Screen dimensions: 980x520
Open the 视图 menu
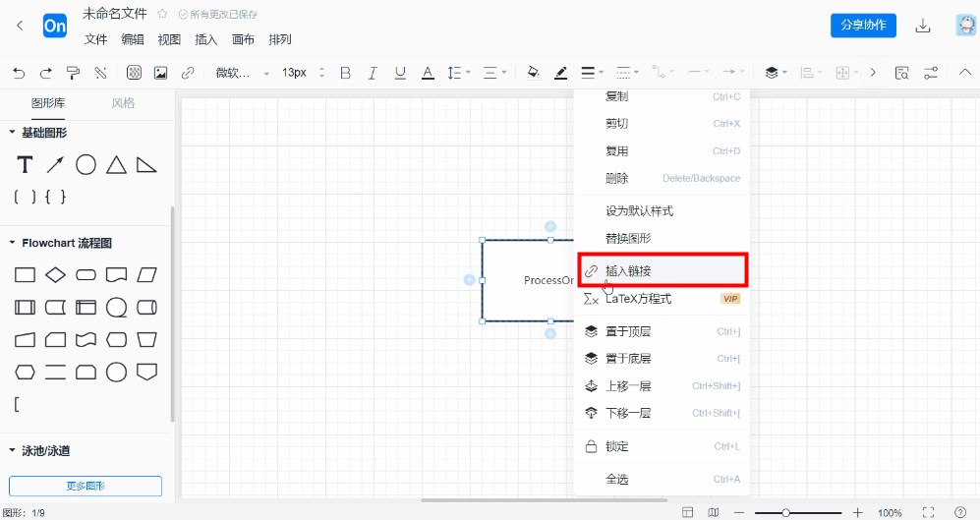169,39
